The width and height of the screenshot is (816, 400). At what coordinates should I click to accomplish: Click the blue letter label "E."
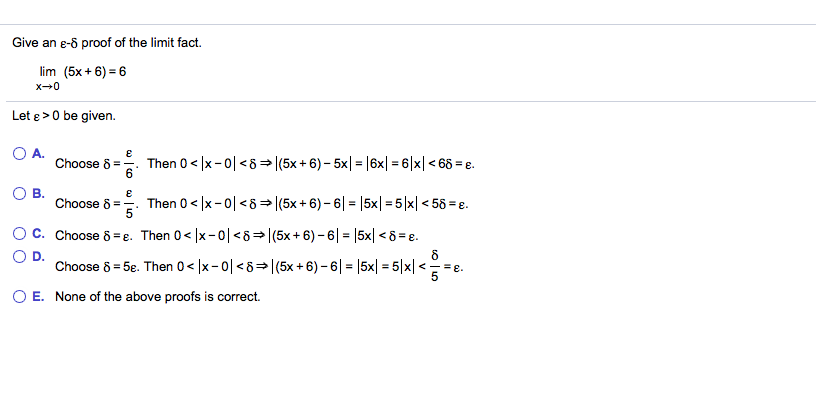pyautogui.click(x=39, y=297)
